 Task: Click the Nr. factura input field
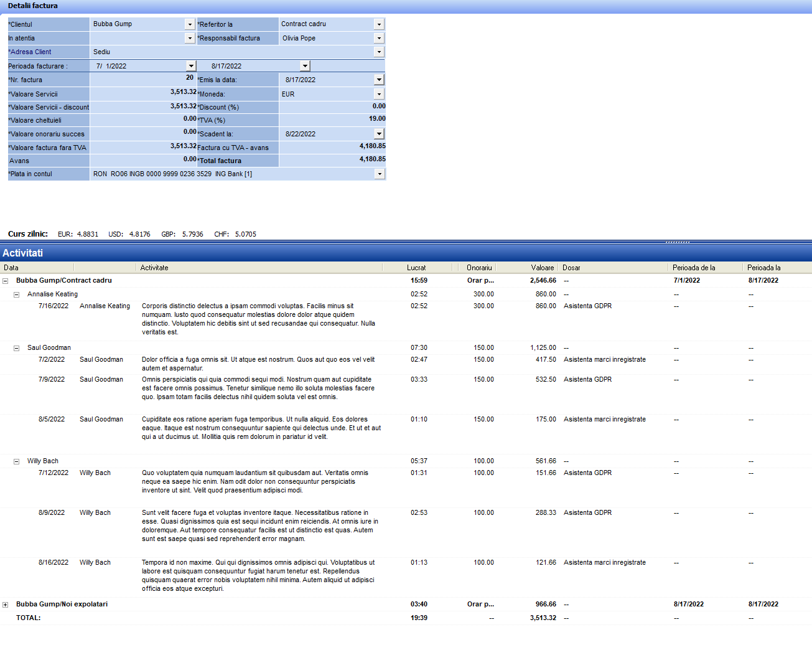pos(143,79)
